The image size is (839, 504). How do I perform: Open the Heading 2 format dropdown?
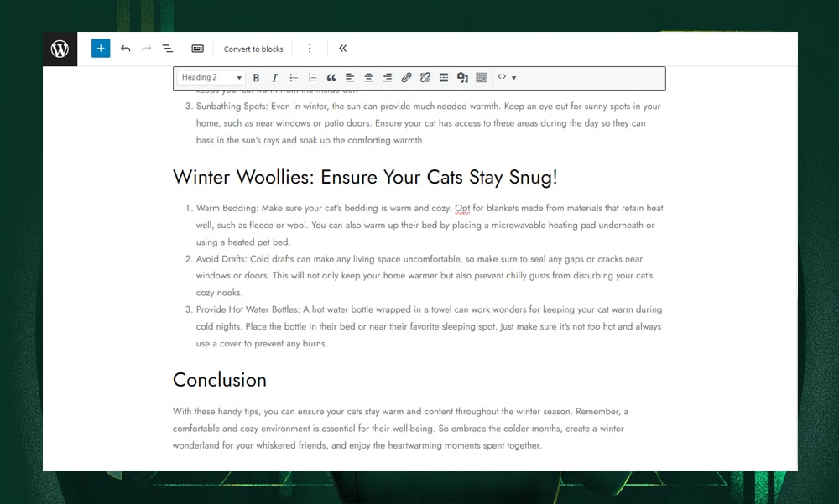(211, 78)
